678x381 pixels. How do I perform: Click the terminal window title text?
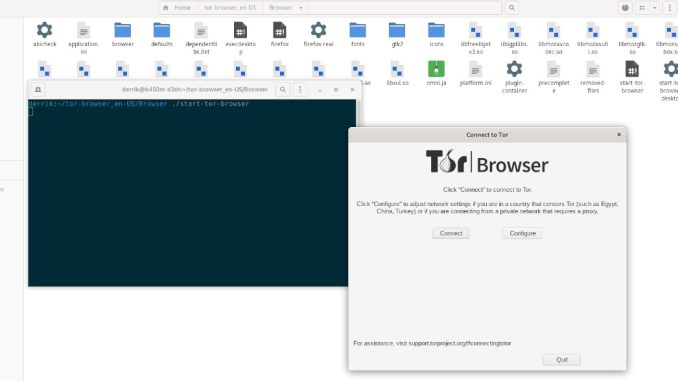click(x=195, y=90)
